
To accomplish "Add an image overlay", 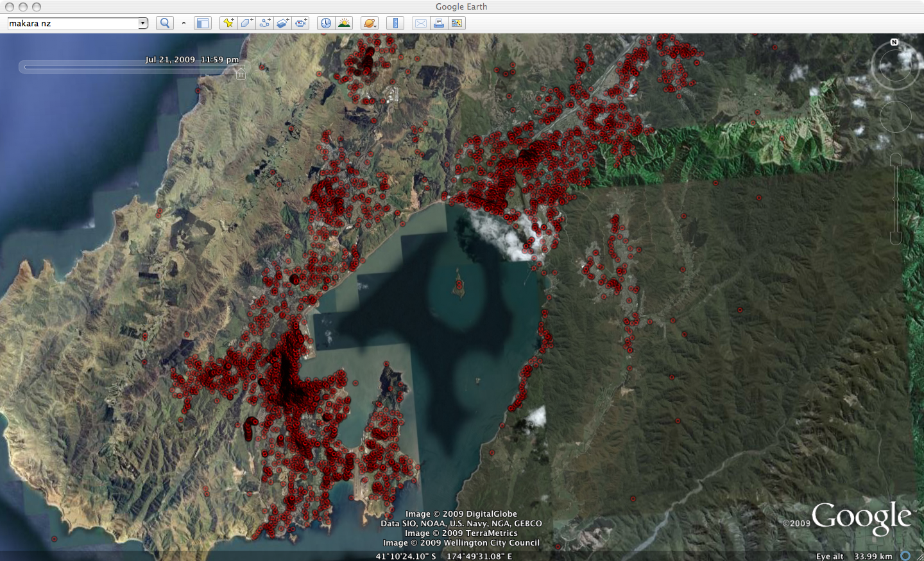I will (282, 23).
